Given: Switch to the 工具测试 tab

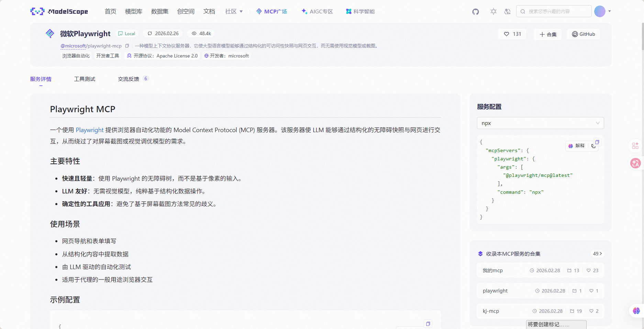Looking at the screenshot, I should click(85, 79).
